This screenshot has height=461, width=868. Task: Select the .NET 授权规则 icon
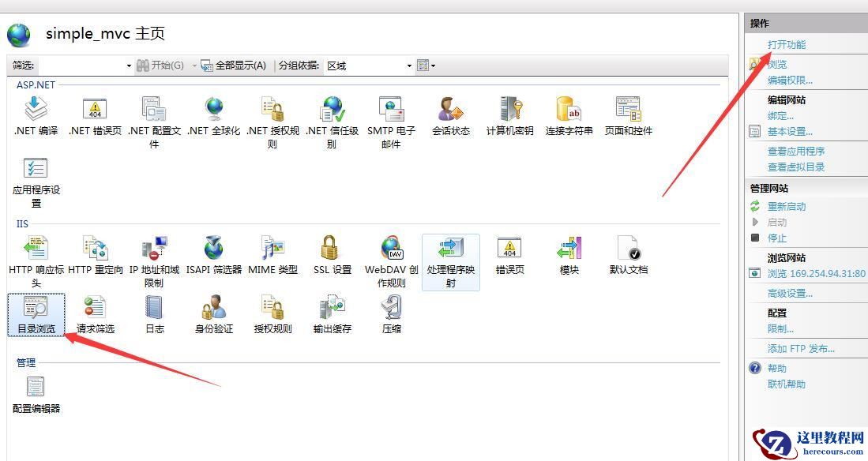pos(272,108)
